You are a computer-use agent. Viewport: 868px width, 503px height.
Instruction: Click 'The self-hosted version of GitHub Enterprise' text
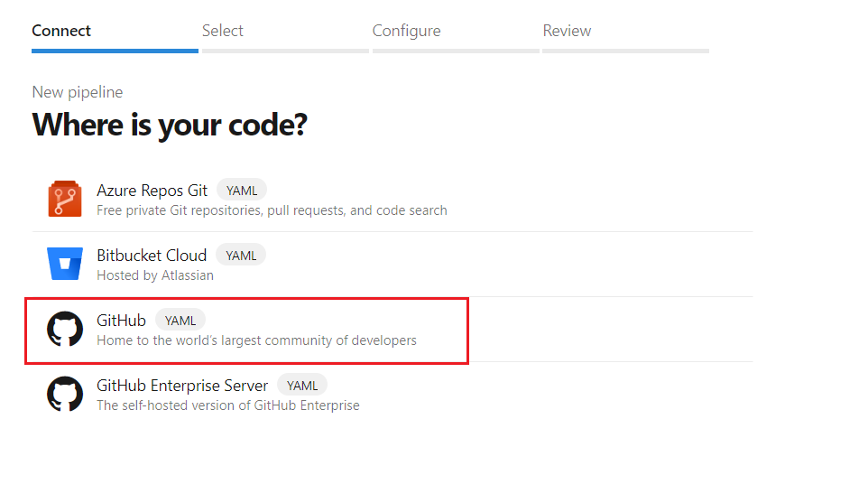228,405
